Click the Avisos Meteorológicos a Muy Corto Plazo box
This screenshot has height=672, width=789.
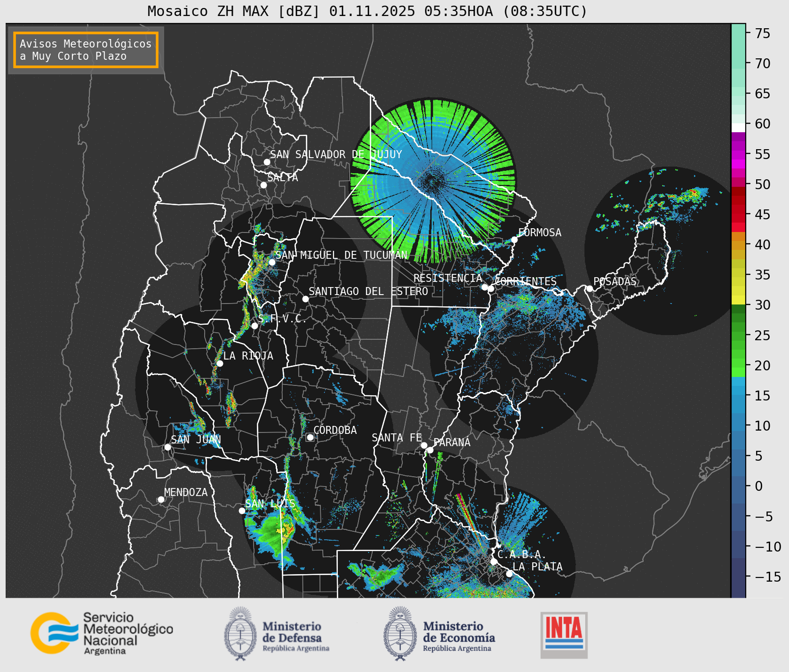[86, 50]
